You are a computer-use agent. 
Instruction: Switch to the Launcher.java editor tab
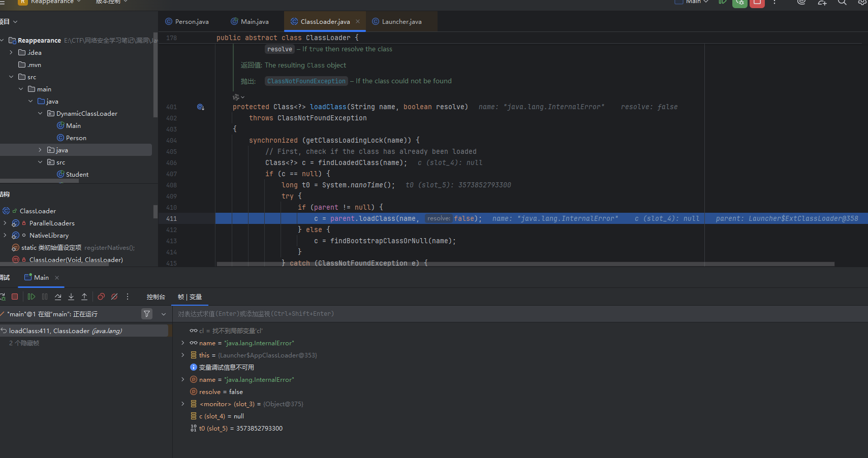coord(401,22)
